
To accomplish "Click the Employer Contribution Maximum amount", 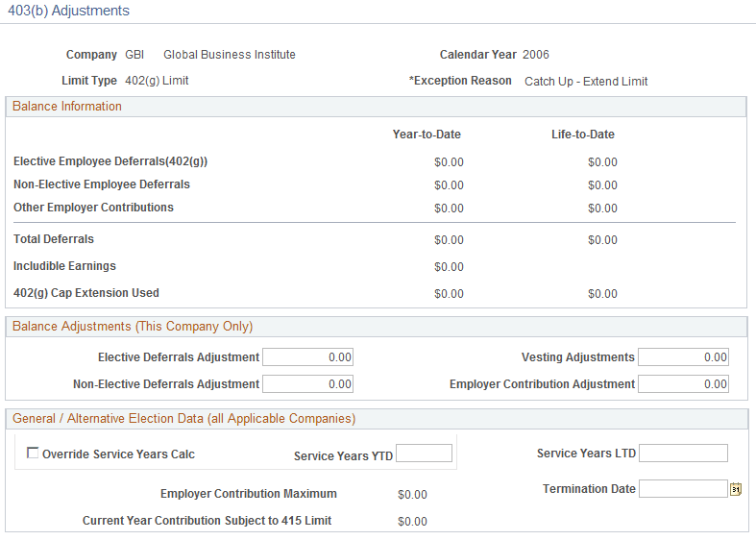I will (x=412, y=495).
